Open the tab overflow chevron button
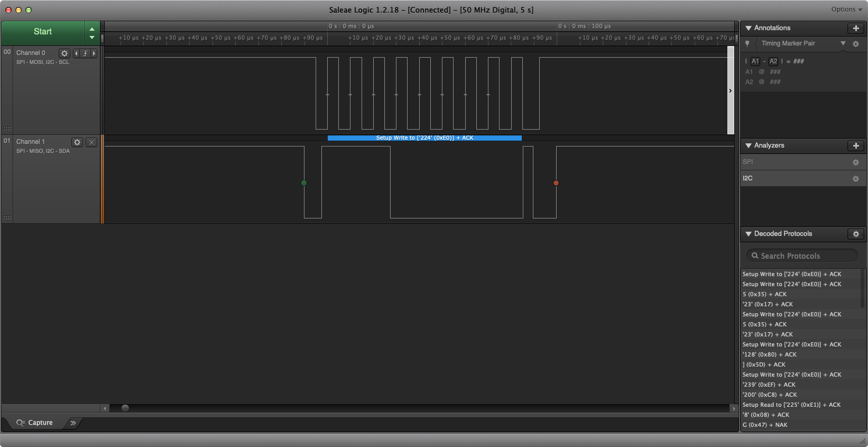This screenshot has height=447, width=868. pos(73,423)
